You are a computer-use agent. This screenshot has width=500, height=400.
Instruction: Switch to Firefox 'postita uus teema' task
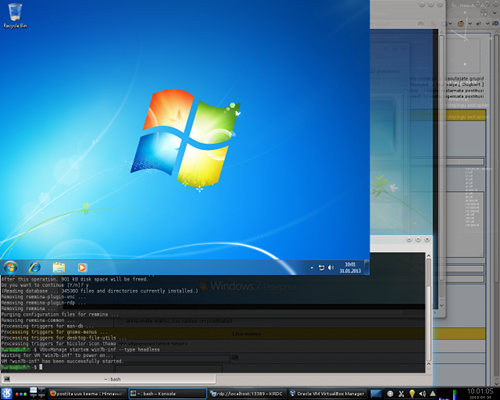87,394
